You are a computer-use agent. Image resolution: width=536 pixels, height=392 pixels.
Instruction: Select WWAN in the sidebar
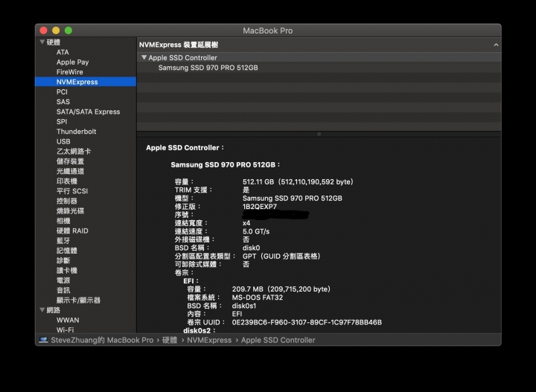[68, 320]
